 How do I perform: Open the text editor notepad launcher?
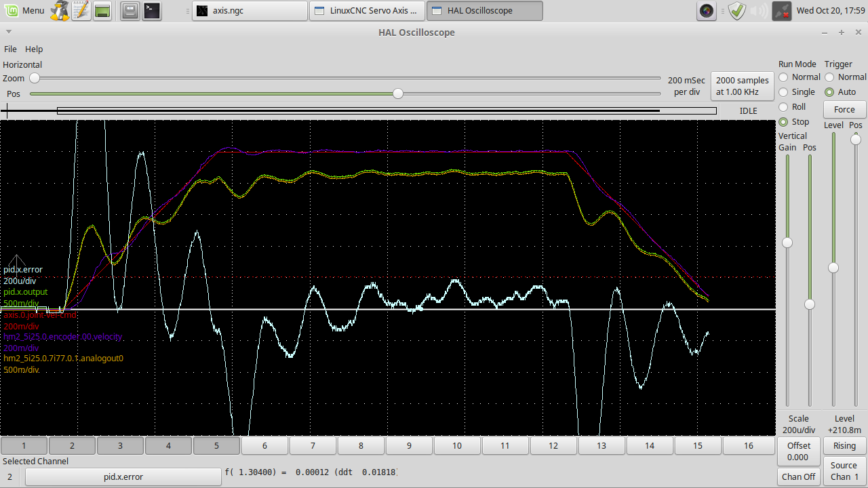tap(81, 11)
